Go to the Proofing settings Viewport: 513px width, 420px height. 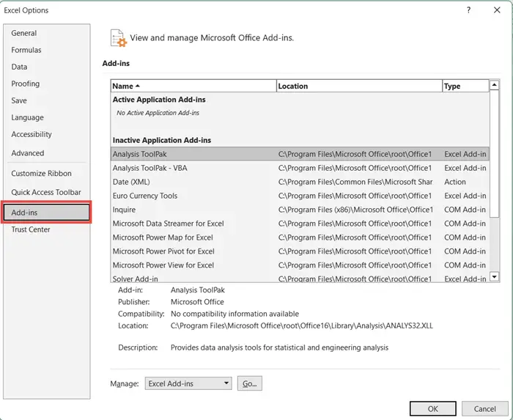[x=25, y=84]
